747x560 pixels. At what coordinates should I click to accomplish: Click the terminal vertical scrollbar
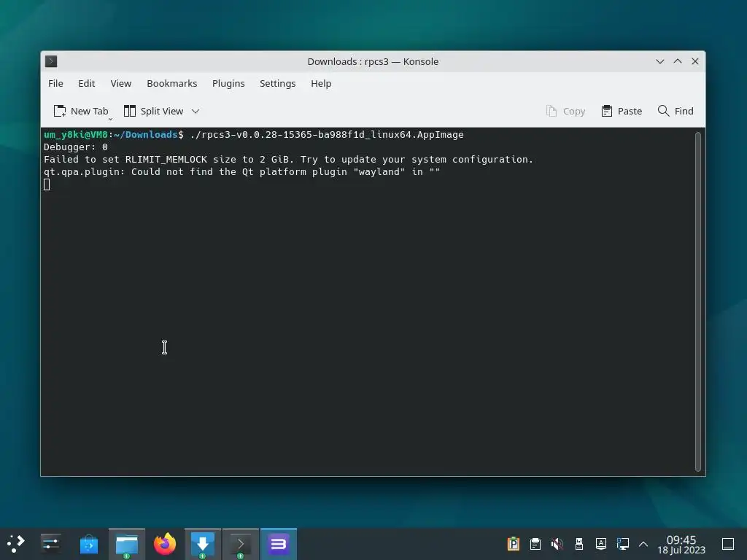click(x=698, y=301)
